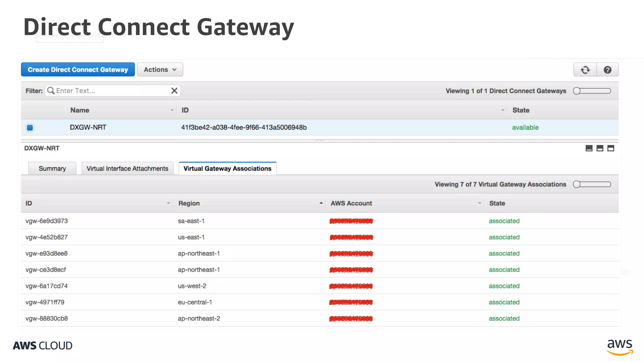This screenshot has width=644, height=362.
Task: Open AWS Account column dropdown arrow
Action: [x=480, y=203]
